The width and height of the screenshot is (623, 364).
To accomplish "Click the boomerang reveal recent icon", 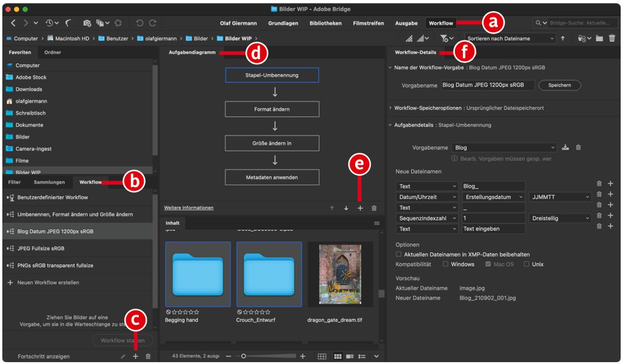I will pyautogui.click(x=68, y=23).
